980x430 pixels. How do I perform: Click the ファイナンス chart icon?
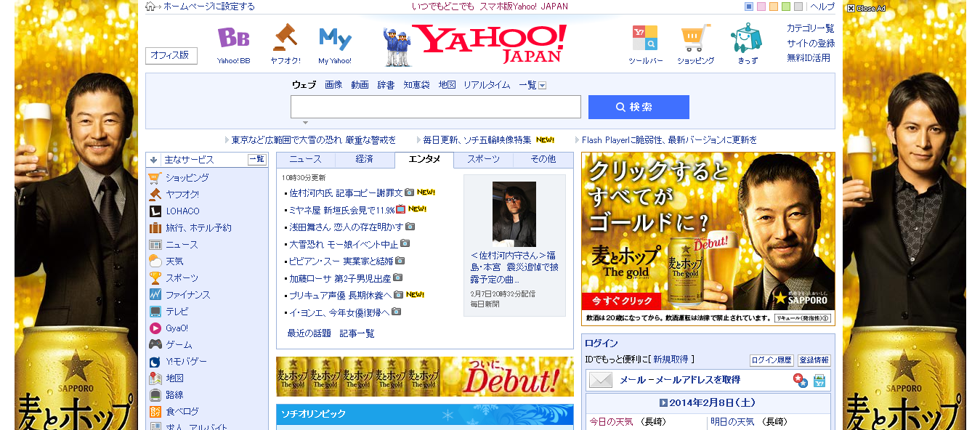(x=155, y=295)
